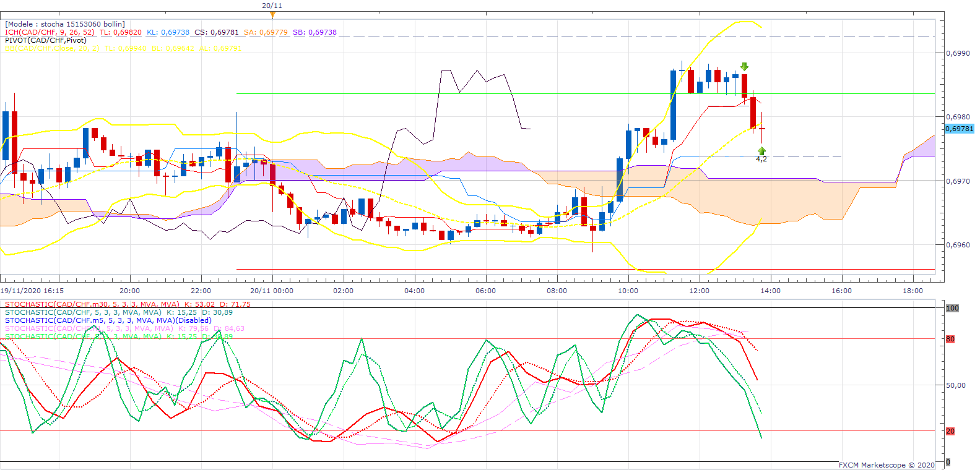Click the 4,2 value under the up arrow
Screen dimensions: 980x470
pos(761,159)
